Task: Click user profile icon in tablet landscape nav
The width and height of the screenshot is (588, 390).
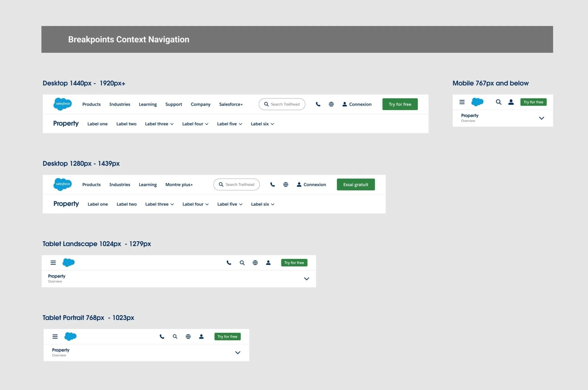Action: [268, 263]
